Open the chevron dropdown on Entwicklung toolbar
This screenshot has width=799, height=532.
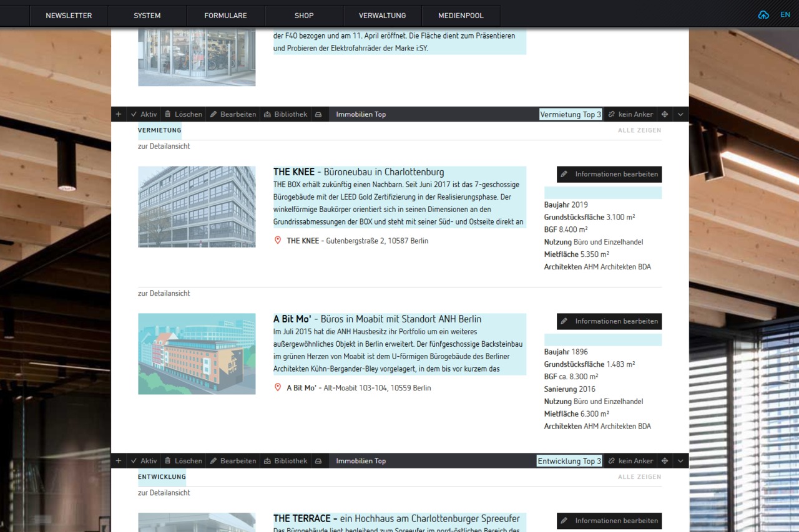point(680,461)
